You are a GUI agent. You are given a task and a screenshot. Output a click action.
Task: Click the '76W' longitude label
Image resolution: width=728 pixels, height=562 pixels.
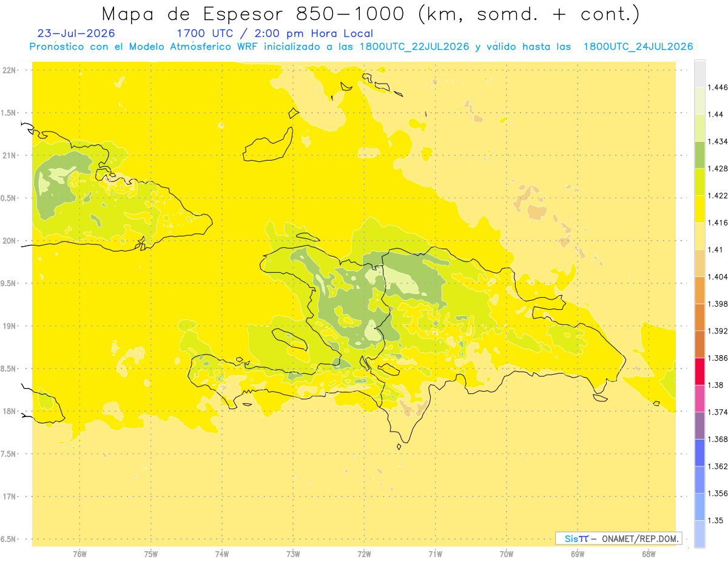[x=79, y=554]
